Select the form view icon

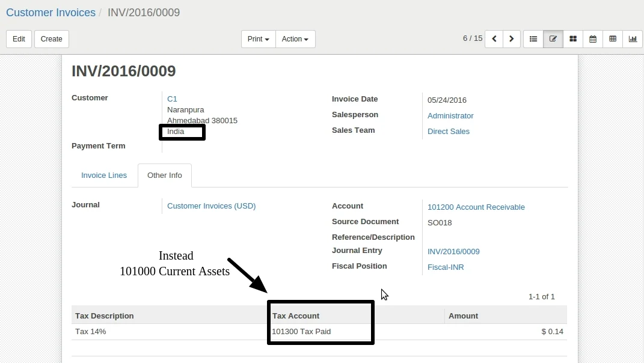tap(553, 38)
